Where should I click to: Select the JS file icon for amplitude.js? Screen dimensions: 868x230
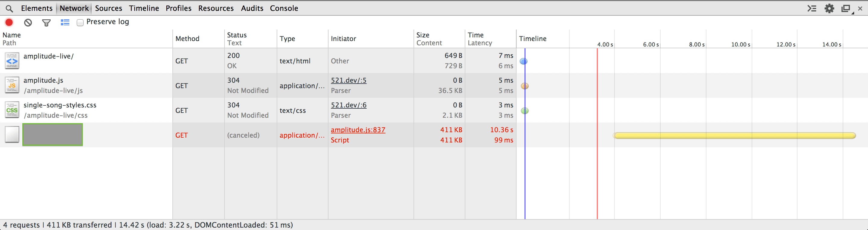12,86
